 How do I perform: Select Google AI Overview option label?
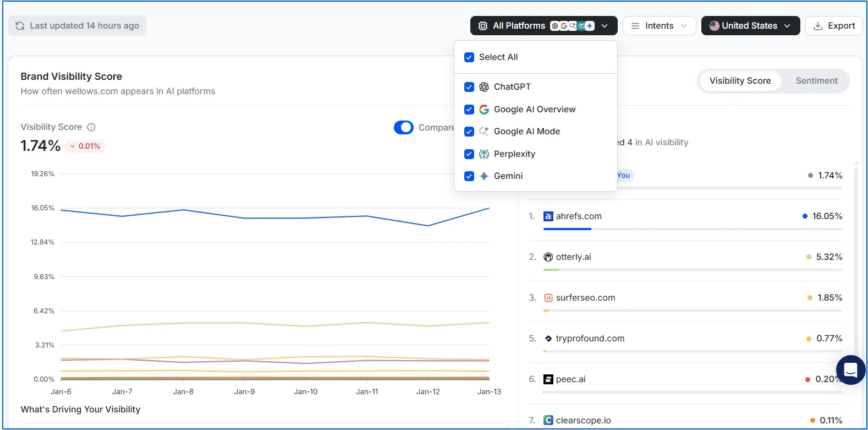535,110
